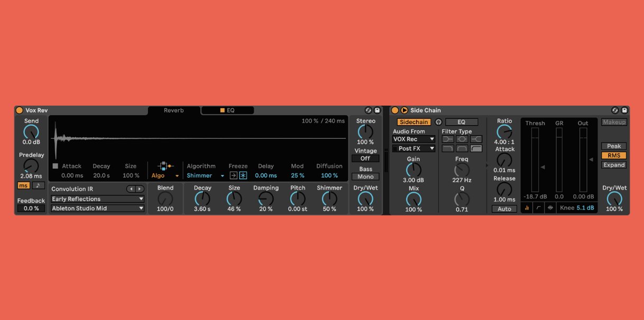
Task: Click the Freq knob
Action: tap(462, 170)
